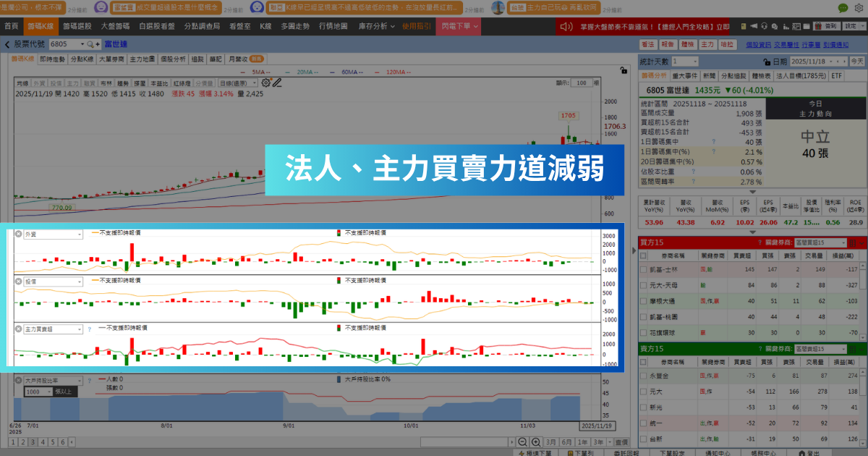
Task: Open the 日線(還原) period dropdown
Action: pos(238,83)
